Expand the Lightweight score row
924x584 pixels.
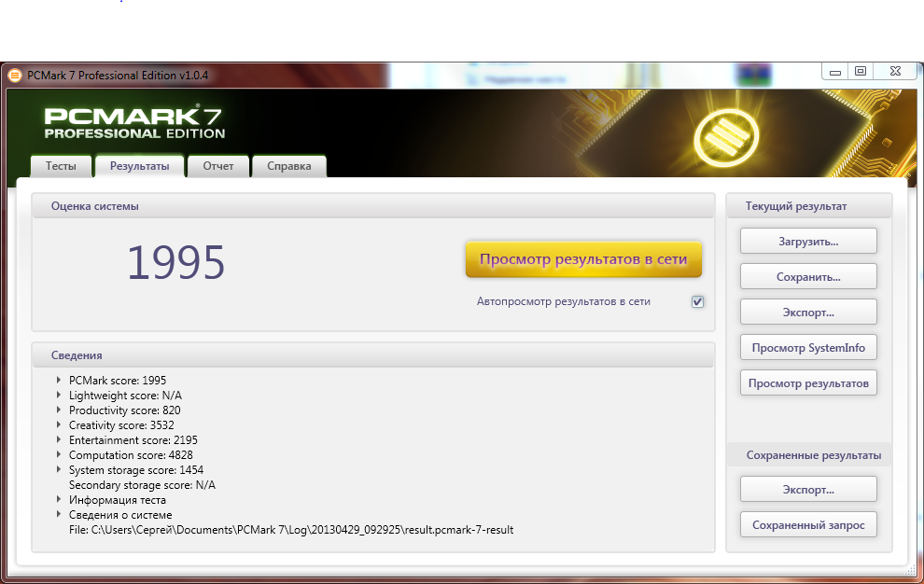coord(59,395)
